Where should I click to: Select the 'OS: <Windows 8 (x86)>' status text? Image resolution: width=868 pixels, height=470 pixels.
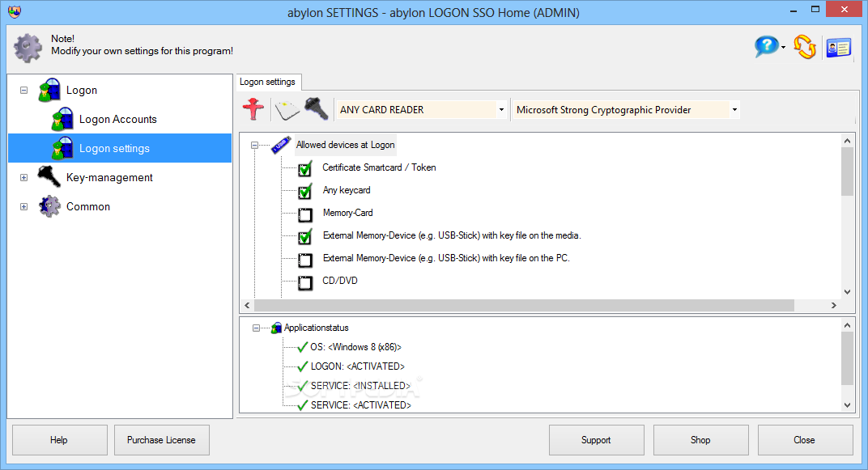tap(356, 347)
